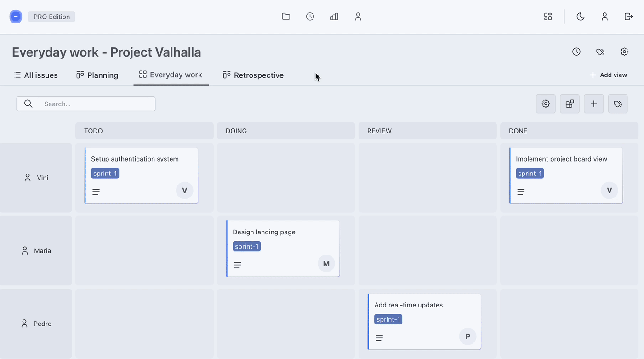Open the apps grid icon in header
The height and width of the screenshot is (359, 644).
click(x=548, y=17)
